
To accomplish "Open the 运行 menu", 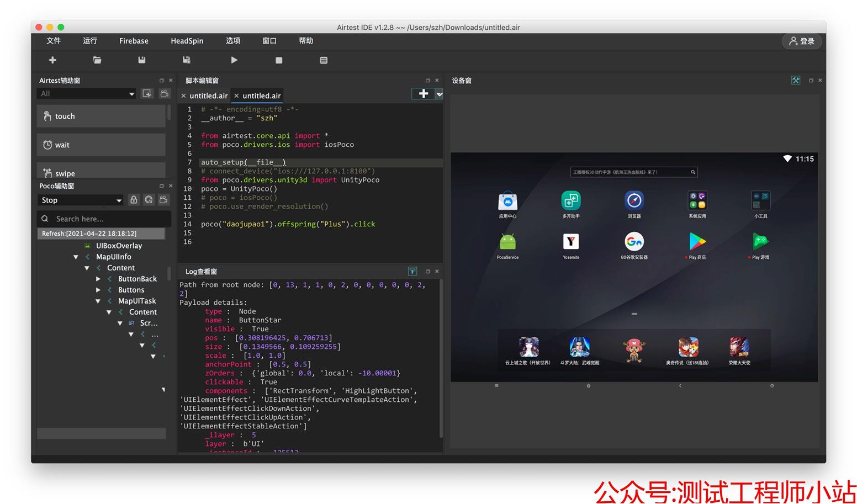I will [x=90, y=41].
